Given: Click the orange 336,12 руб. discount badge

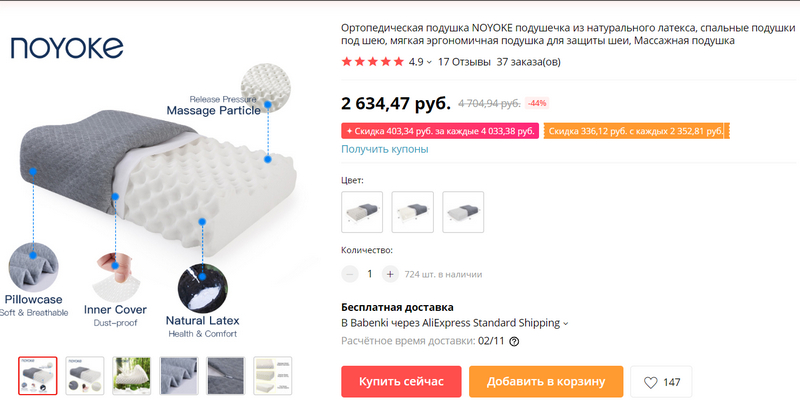Looking at the screenshot, I should [636, 131].
